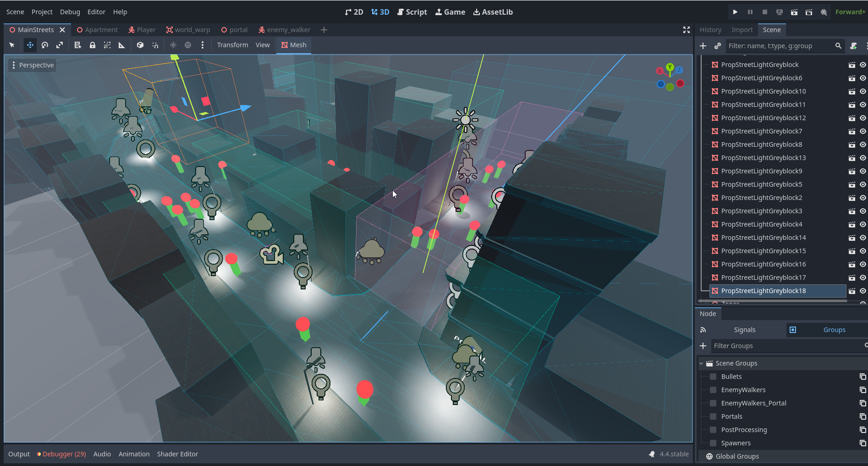Add a new group with plus button
Viewport: 868px width, 466px height.
tap(703, 346)
